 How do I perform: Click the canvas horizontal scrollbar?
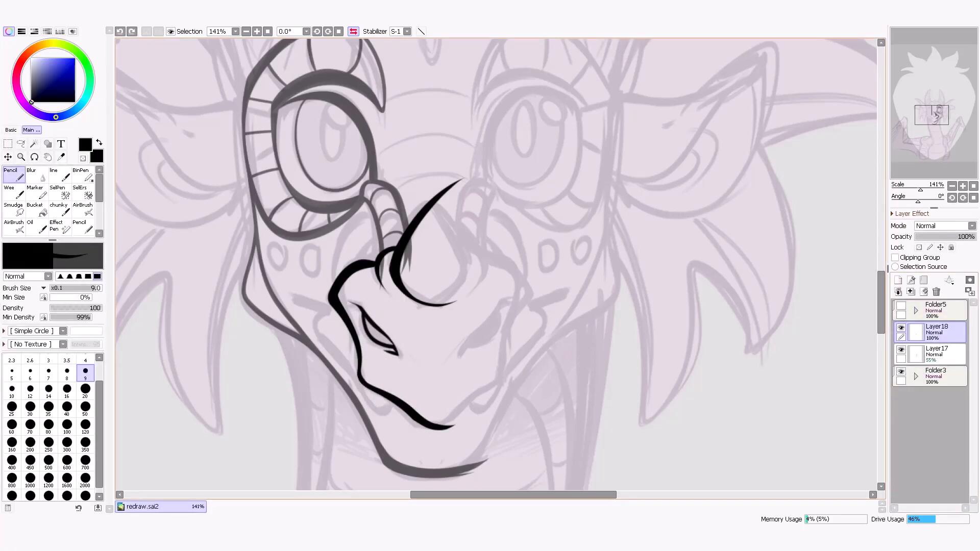point(513,495)
